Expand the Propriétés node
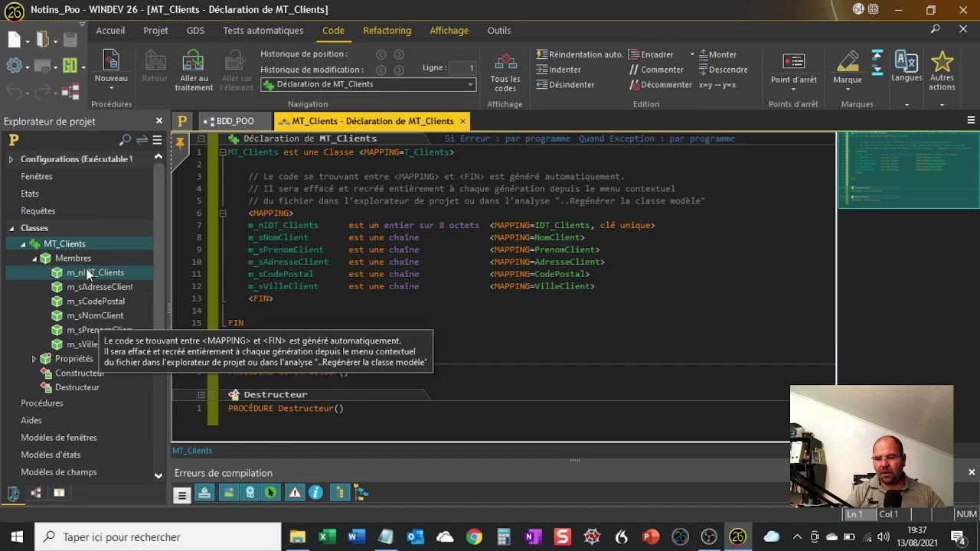 click(34, 359)
